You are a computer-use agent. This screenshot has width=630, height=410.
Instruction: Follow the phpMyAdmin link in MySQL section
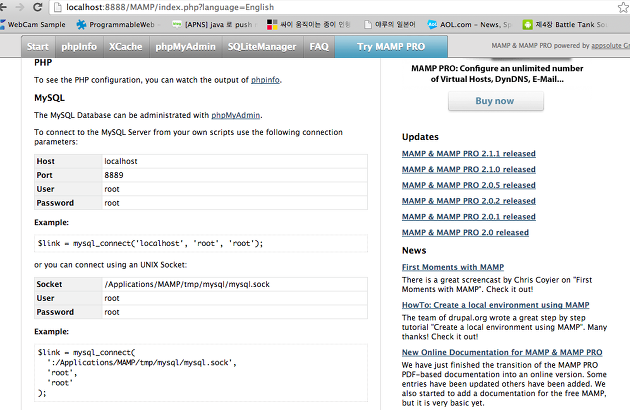pyautogui.click(x=235, y=115)
